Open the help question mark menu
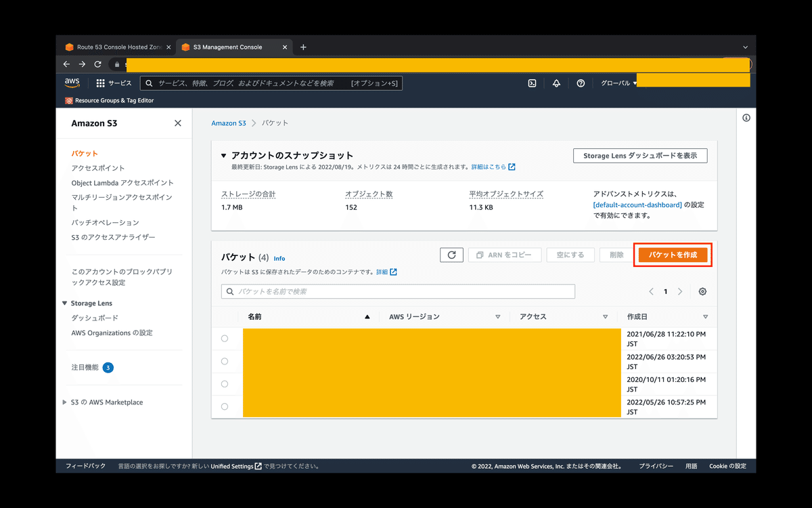Viewport: 812px width, 508px height. [x=581, y=83]
